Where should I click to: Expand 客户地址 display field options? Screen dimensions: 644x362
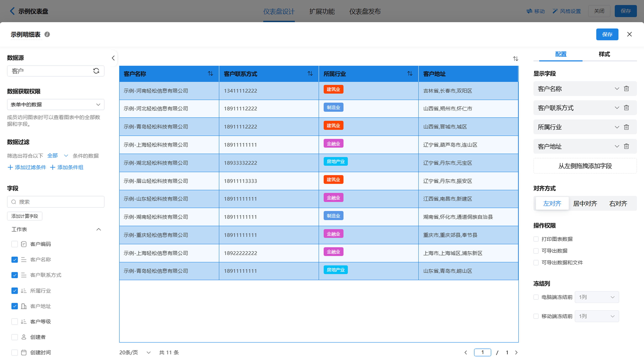point(617,146)
